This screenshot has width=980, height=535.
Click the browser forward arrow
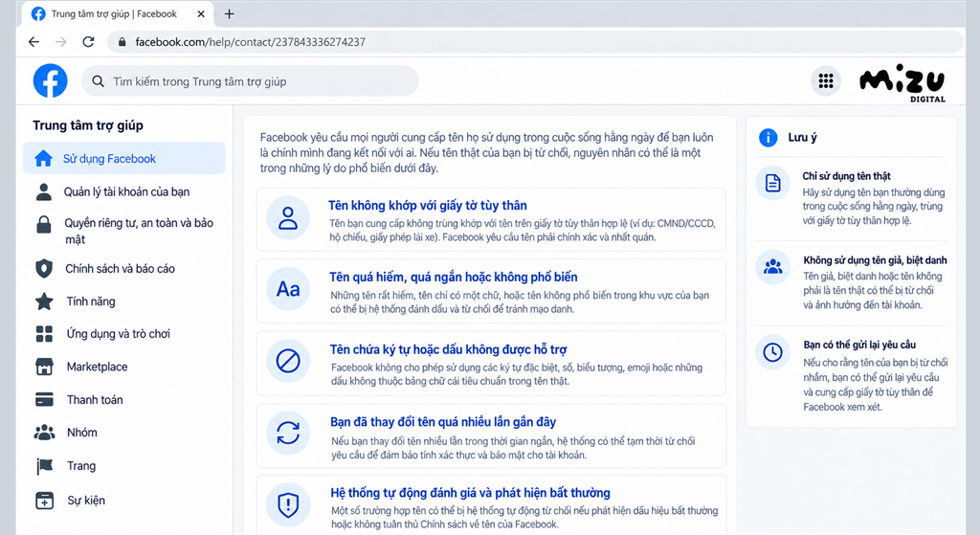60,42
